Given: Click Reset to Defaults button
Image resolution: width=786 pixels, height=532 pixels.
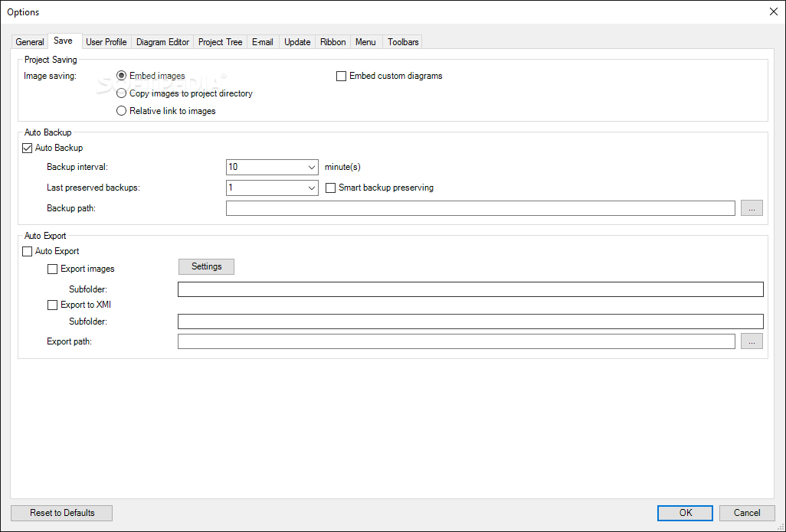Looking at the screenshot, I should pos(61,513).
